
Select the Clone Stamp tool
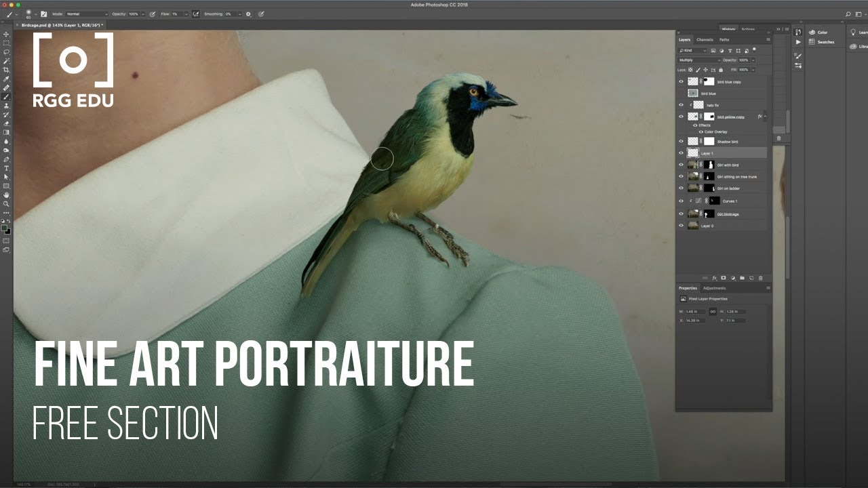pos(7,106)
